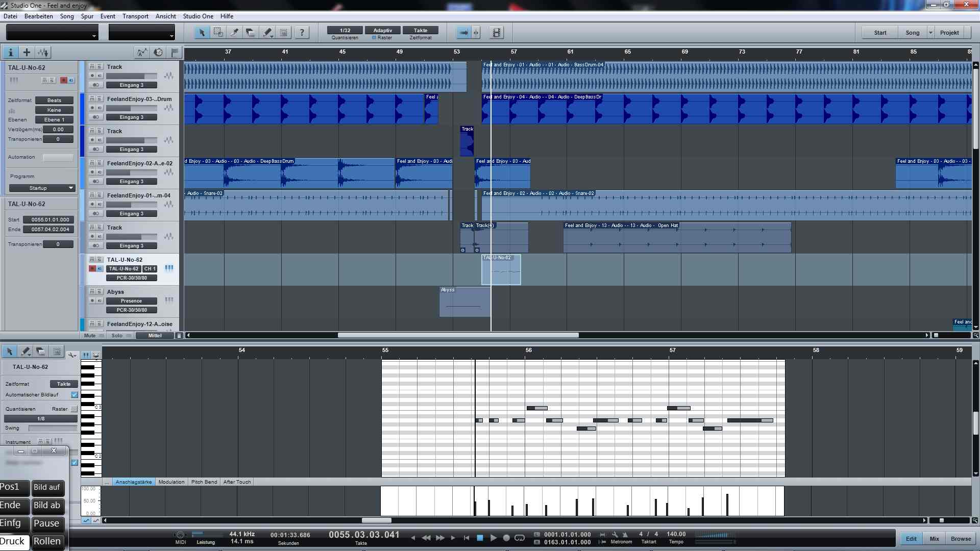This screenshot has width=980, height=551.
Task: Open the Adaptiv Raster dropdown
Action: (383, 31)
